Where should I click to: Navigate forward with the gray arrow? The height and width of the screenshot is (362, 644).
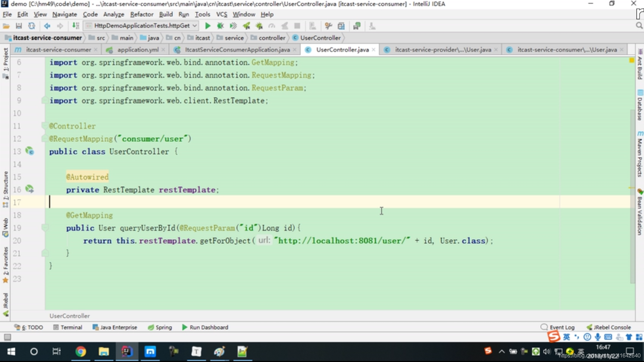[x=60, y=26]
